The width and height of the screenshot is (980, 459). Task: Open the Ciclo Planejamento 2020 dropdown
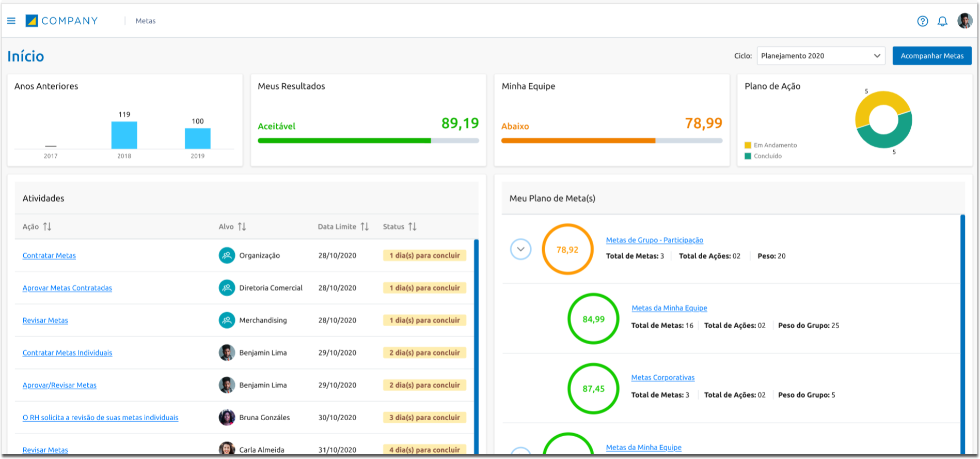tap(820, 56)
